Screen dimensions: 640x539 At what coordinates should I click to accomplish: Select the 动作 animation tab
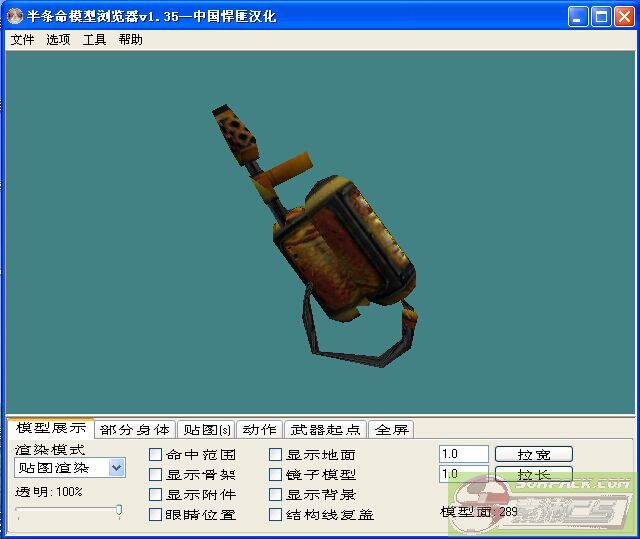coord(259,430)
